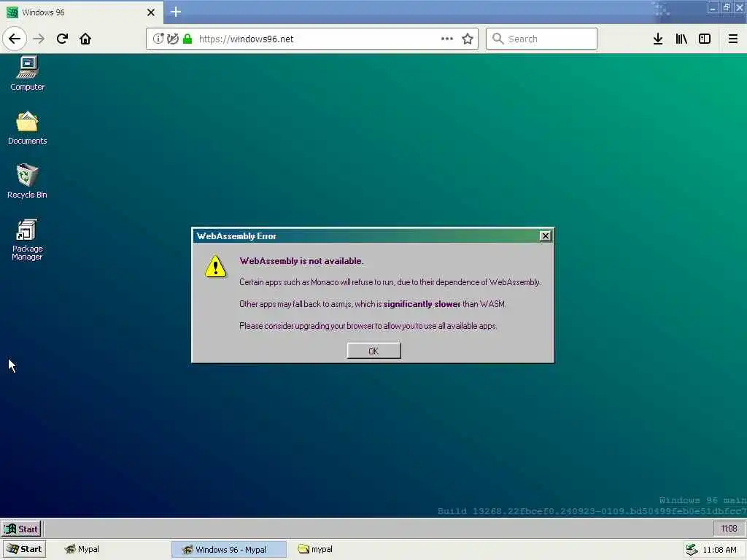Select the Windows 96 tab
The width and height of the screenshot is (747, 560).
pyautogui.click(x=81, y=12)
